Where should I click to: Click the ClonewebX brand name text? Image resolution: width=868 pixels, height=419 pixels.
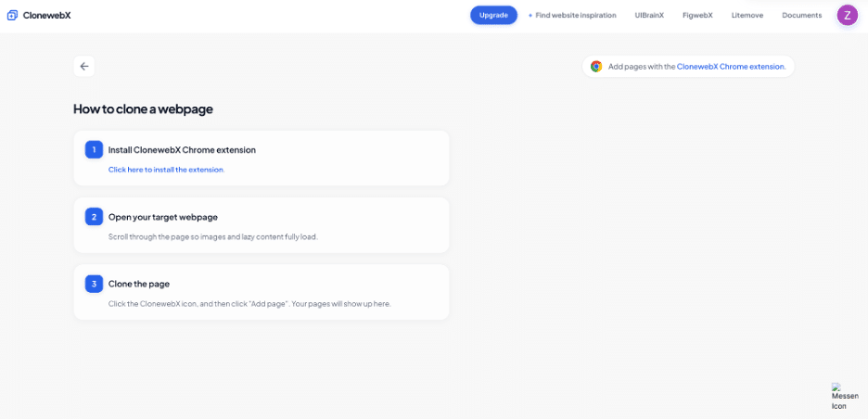pyautogui.click(x=47, y=16)
